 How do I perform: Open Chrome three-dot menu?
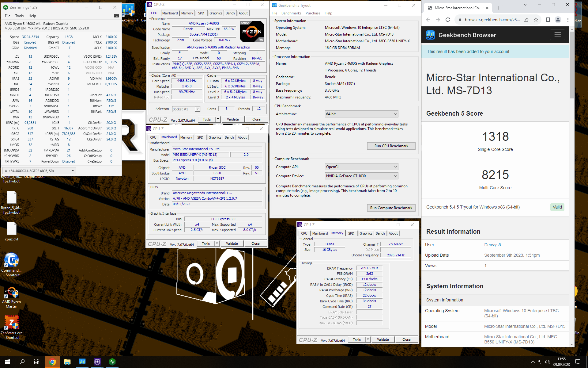click(568, 20)
